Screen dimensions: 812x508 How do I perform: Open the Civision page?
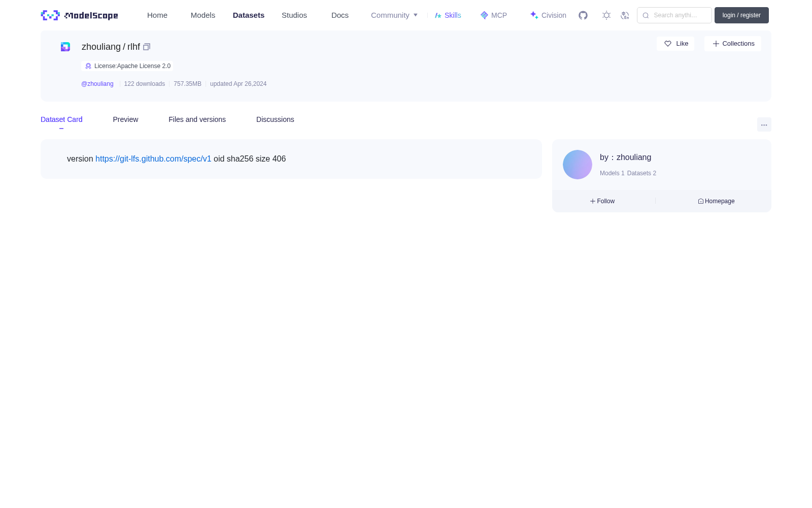point(548,15)
